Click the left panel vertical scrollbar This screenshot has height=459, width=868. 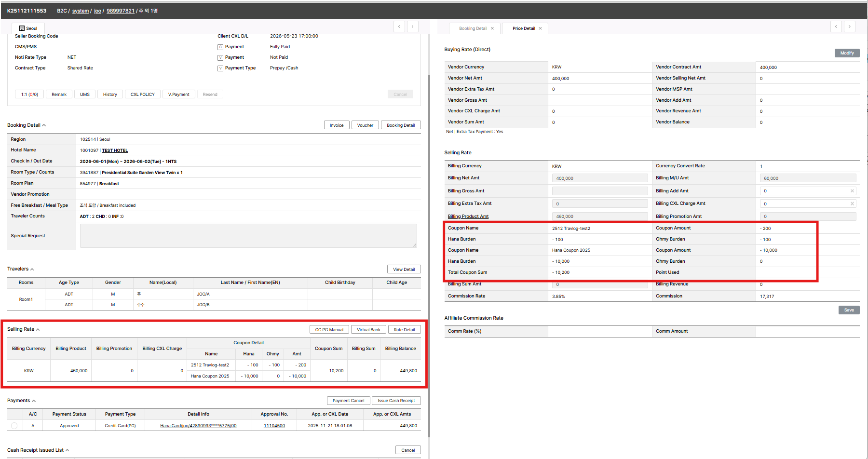tap(429, 241)
